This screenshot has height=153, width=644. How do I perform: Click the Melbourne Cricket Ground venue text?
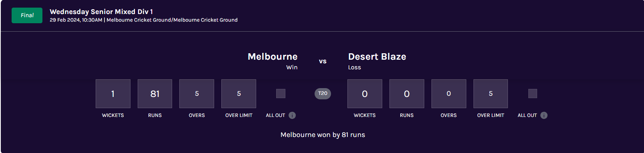[x=172, y=20]
